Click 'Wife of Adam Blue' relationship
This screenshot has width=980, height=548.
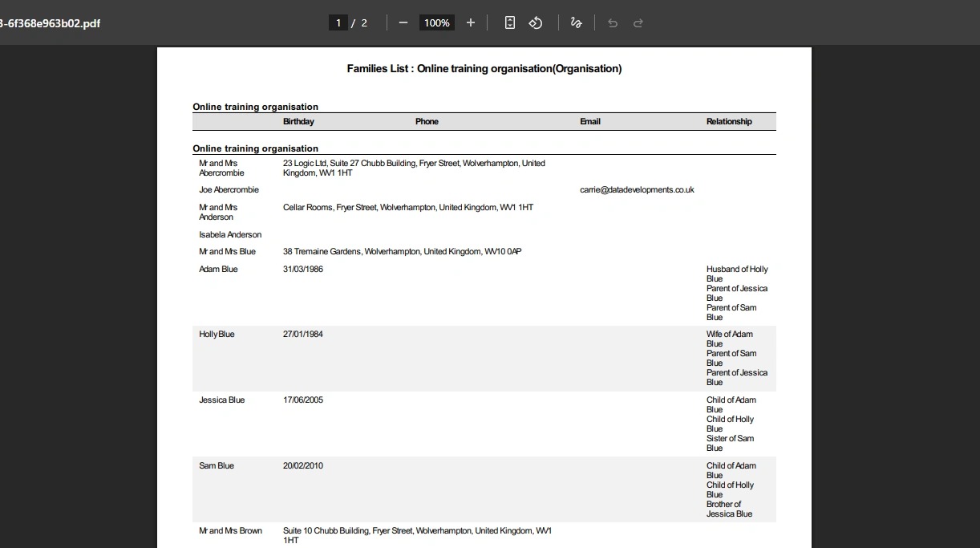coord(730,339)
